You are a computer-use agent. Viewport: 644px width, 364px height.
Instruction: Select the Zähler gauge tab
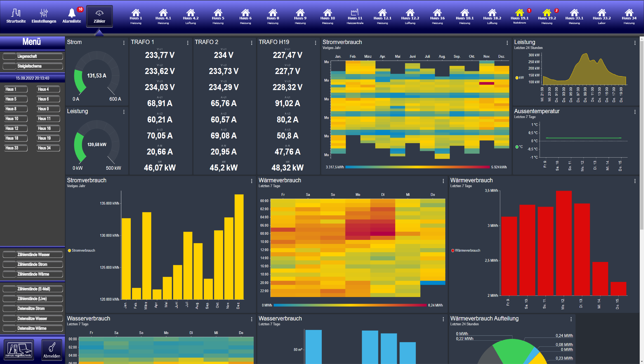coord(99,16)
